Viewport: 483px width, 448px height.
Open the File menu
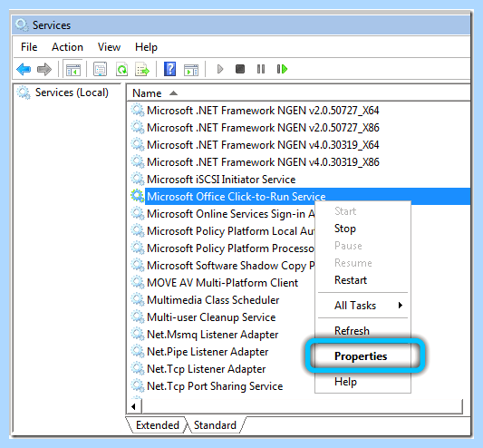tap(29, 47)
